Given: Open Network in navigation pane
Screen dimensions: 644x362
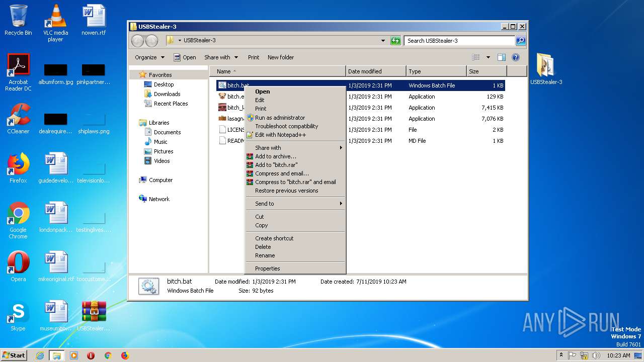Looking at the screenshot, I should [x=154, y=199].
